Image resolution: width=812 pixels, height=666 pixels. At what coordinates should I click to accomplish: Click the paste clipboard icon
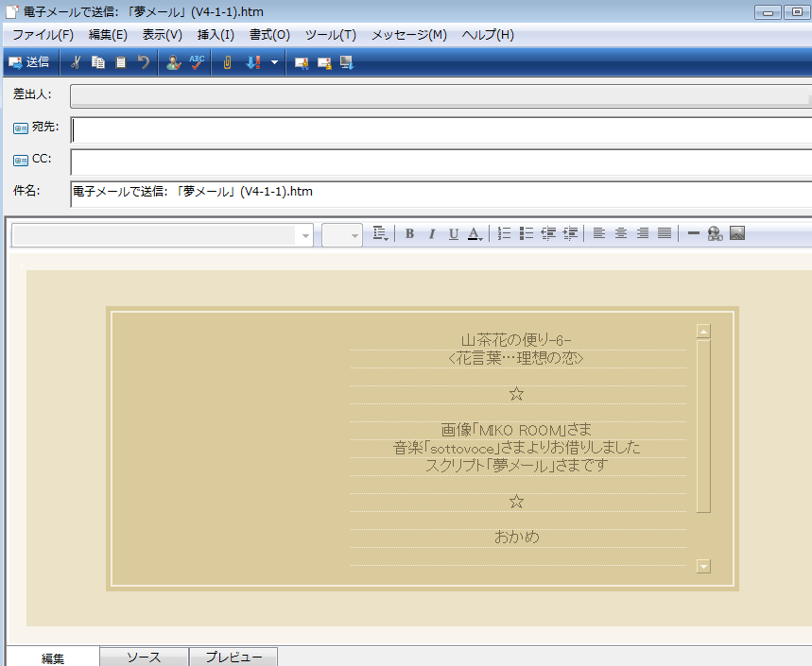[121, 62]
